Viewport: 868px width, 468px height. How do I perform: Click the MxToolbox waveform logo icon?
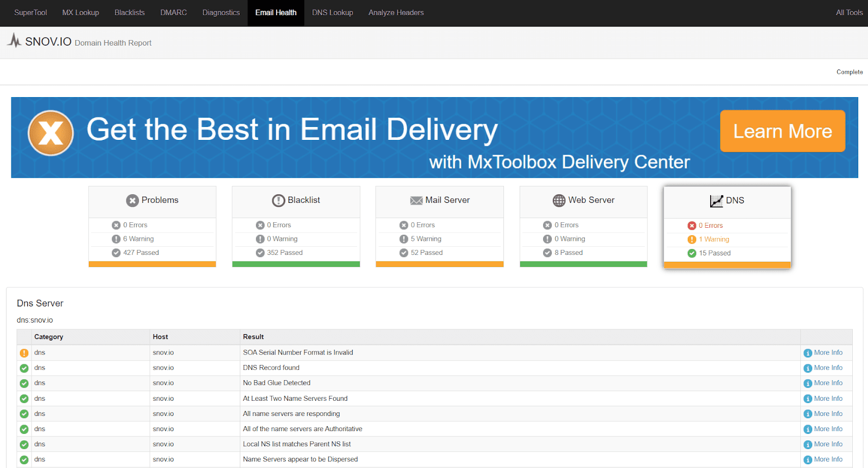(15, 41)
